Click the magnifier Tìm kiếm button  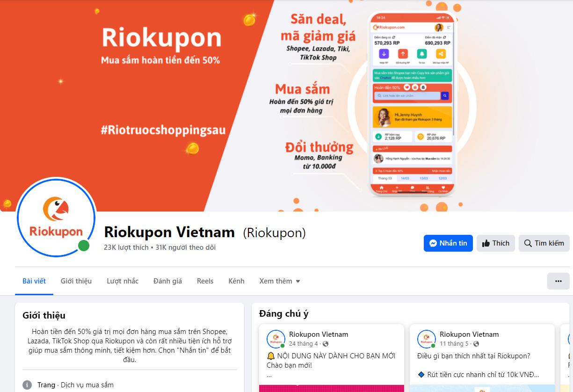tap(544, 243)
